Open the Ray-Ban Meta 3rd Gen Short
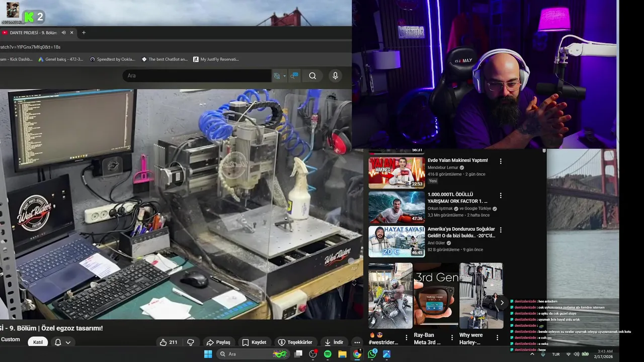 436,296
